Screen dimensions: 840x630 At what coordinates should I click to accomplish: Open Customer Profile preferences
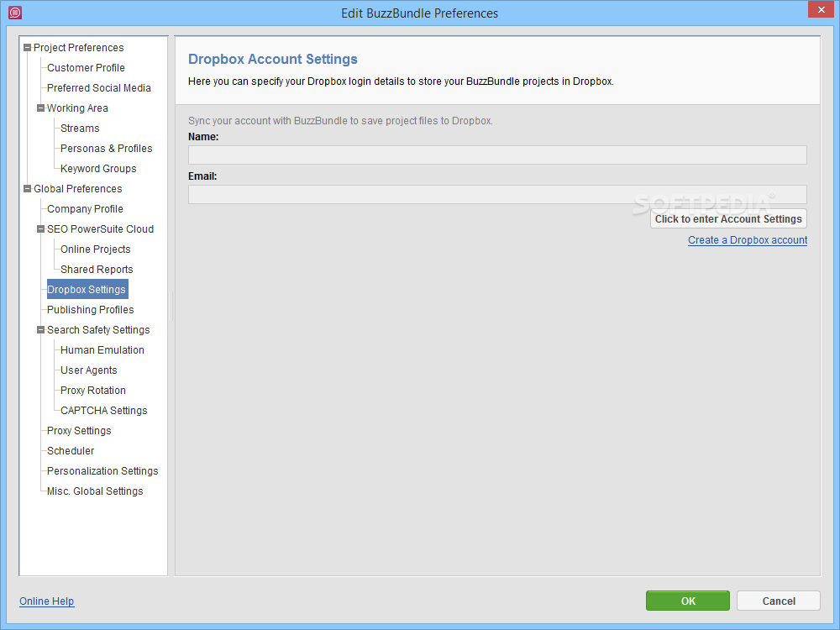(x=86, y=67)
